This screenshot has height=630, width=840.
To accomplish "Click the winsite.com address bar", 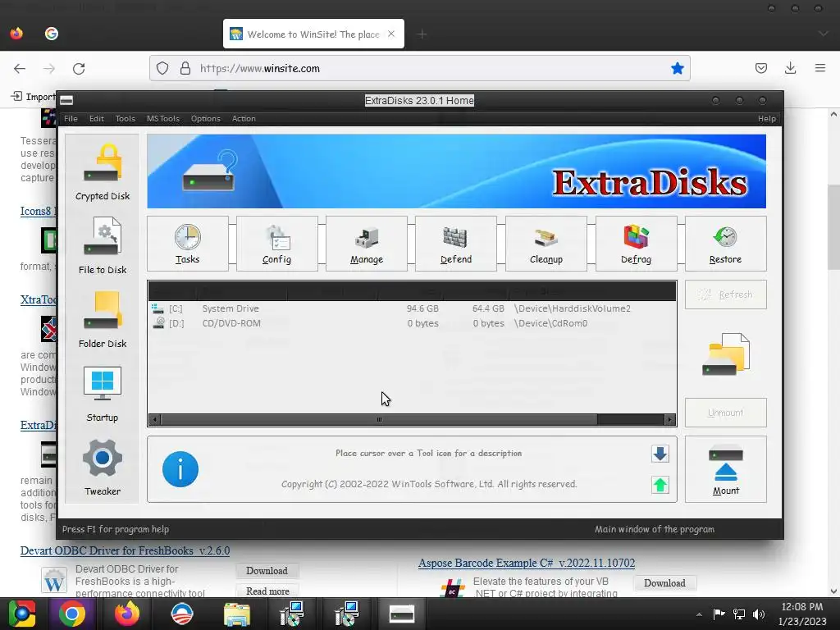I will coord(419,68).
